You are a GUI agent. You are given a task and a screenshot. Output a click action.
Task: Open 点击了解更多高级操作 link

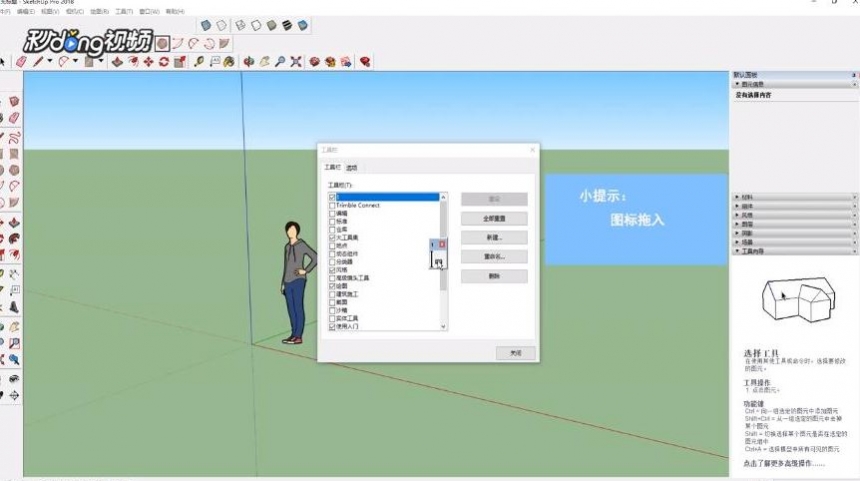[x=784, y=463]
